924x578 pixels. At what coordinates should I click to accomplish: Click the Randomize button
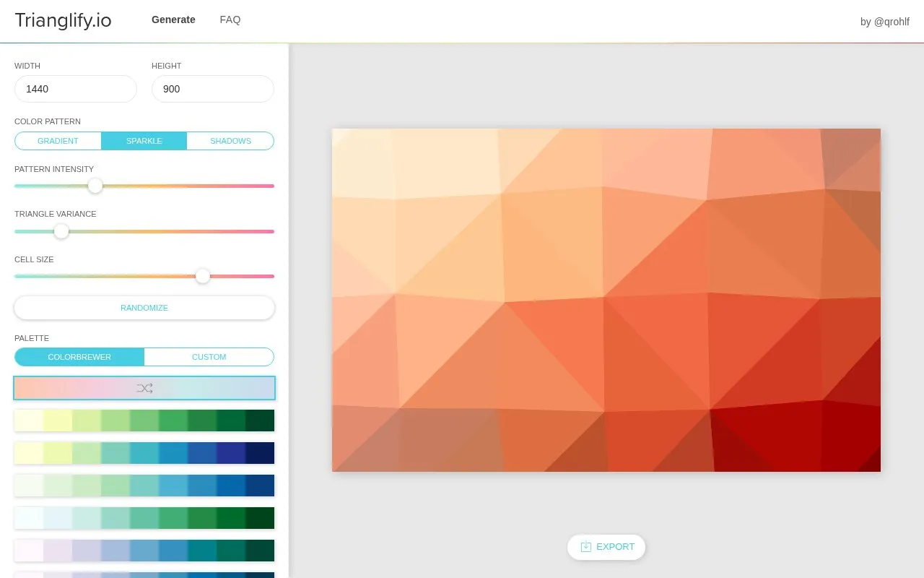[144, 308]
